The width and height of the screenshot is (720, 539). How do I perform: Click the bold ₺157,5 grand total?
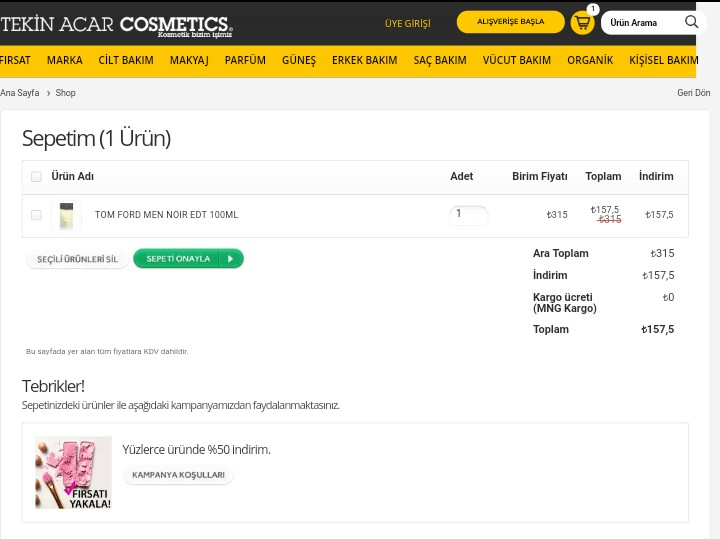point(658,329)
